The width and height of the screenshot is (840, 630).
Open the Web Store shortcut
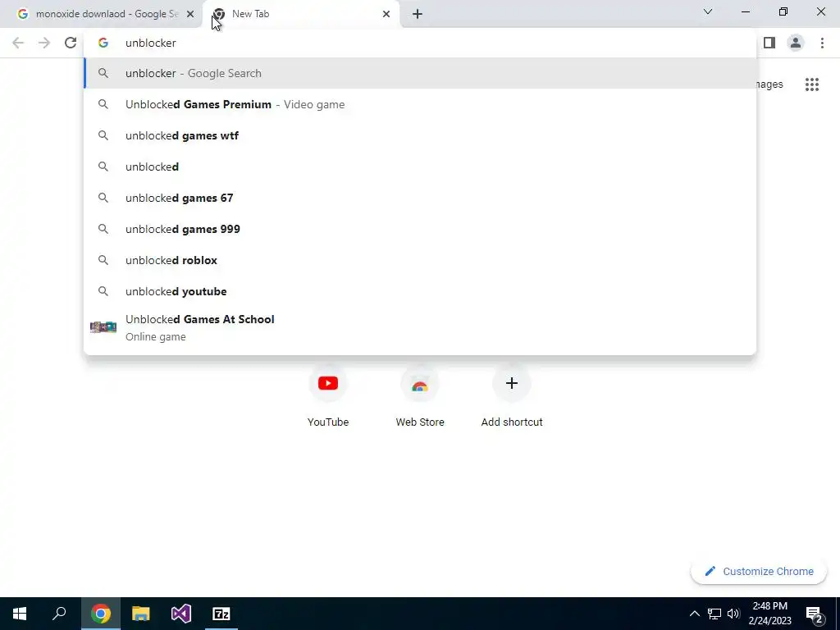click(x=419, y=395)
